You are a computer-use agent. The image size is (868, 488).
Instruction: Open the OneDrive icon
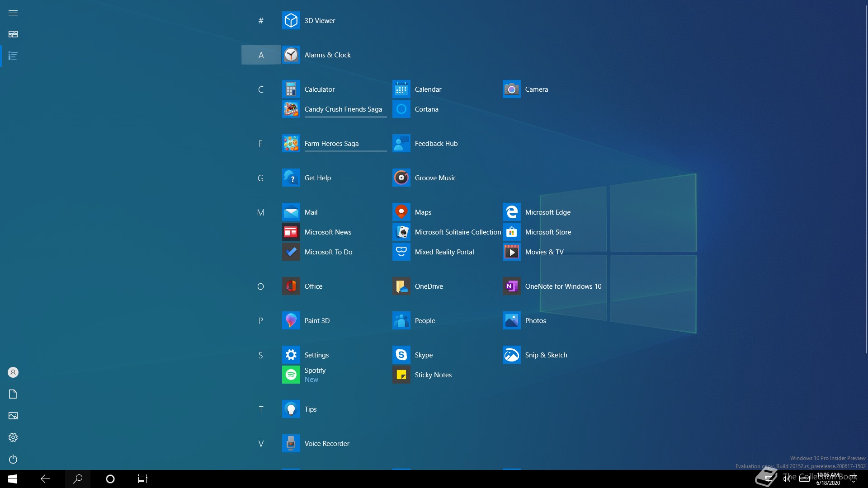pyautogui.click(x=401, y=286)
